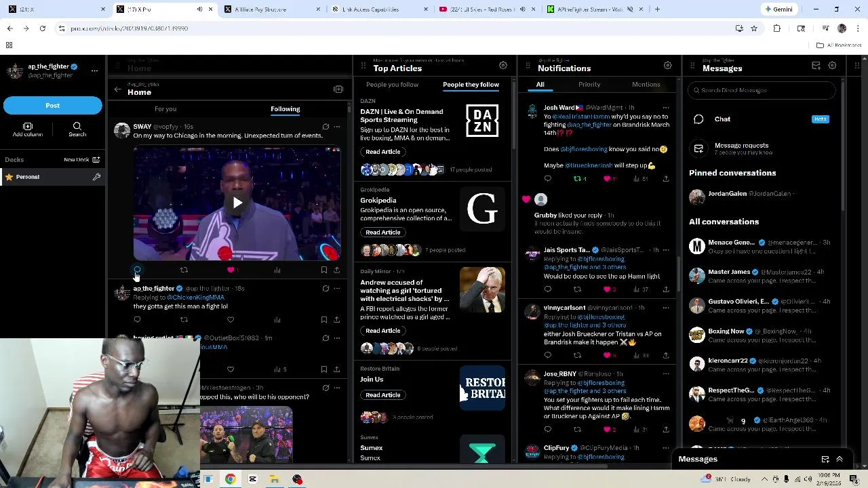This screenshot has height=488, width=868.
Task: Open Gemini in Chrome toolbar
Action: (x=778, y=9)
